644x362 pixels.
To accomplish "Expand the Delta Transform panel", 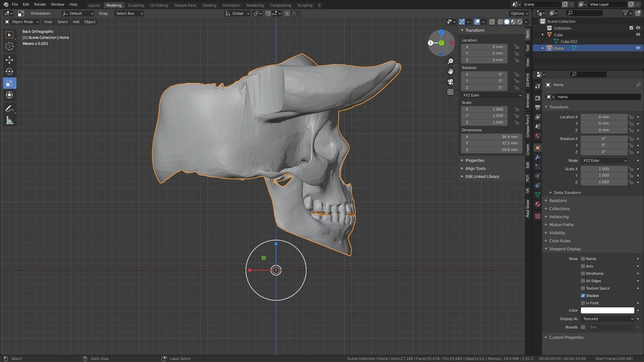I will click(567, 193).
